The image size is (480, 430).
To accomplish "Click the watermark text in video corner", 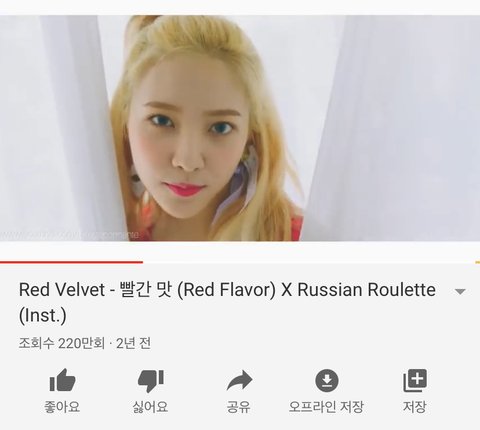I will [70, 235].
